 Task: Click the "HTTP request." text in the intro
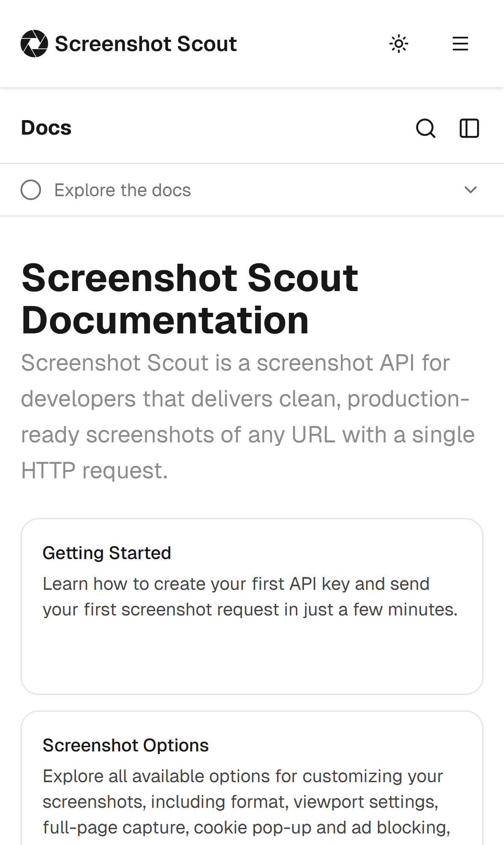(x=94, y=471)
